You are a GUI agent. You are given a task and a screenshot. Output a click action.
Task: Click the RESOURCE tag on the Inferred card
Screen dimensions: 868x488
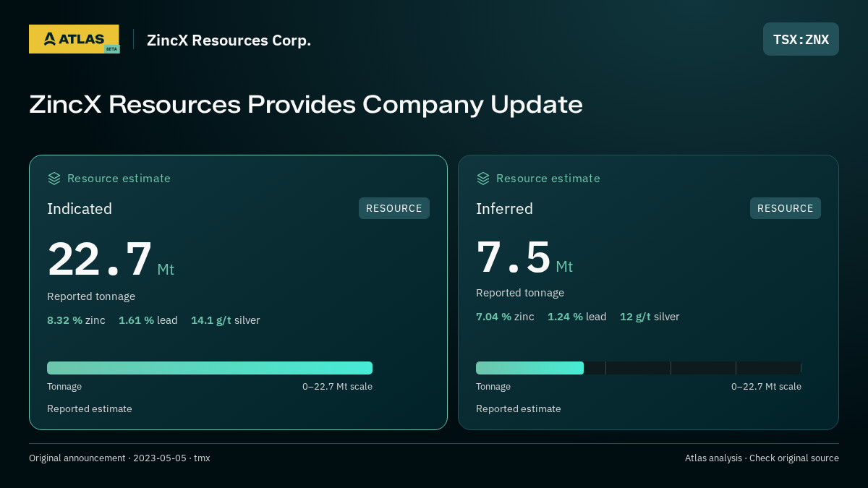tap(786, 208)
